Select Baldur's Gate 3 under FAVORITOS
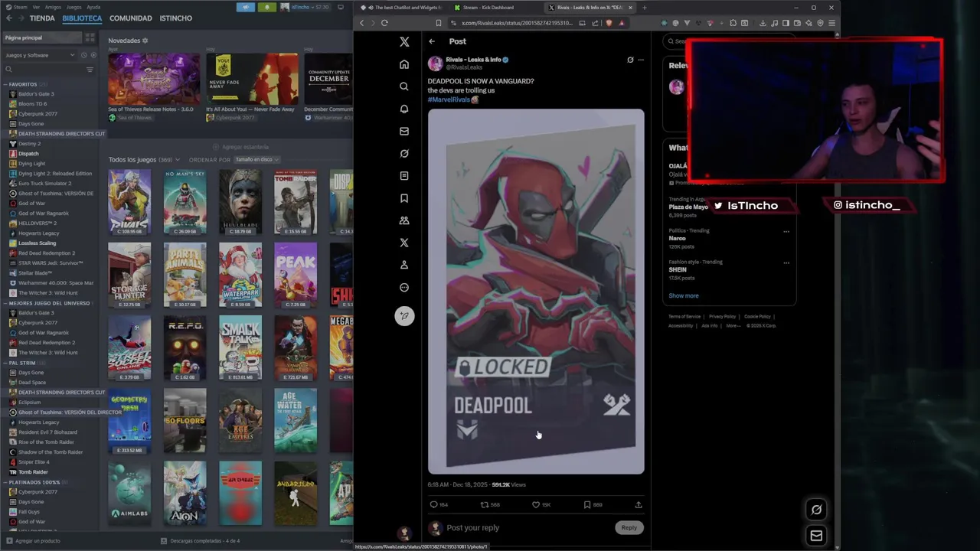Image resolution: width=980 pixels, height=551 pixels. coord(36,94)
